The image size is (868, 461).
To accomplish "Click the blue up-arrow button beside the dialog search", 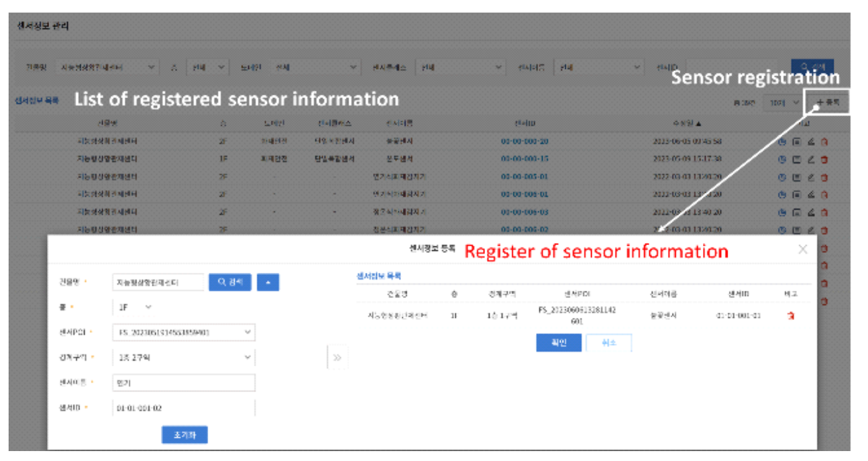I will pos(268,282).
